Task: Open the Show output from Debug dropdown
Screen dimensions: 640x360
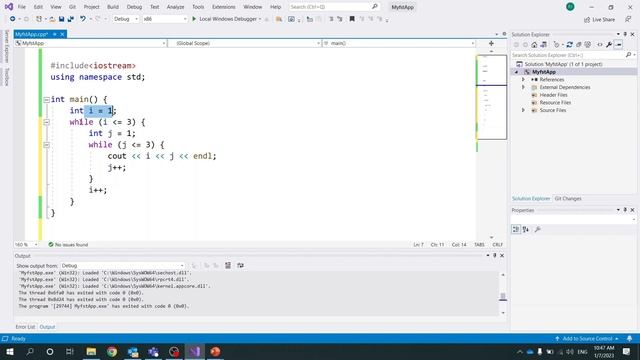Action: pyautogui.click(x=122, y=266)
